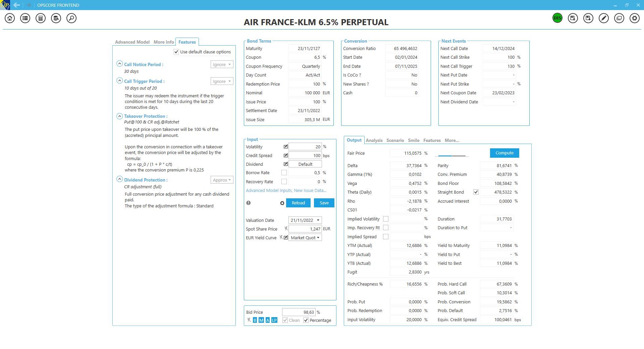Click the Compute button

tap(504, 153)
